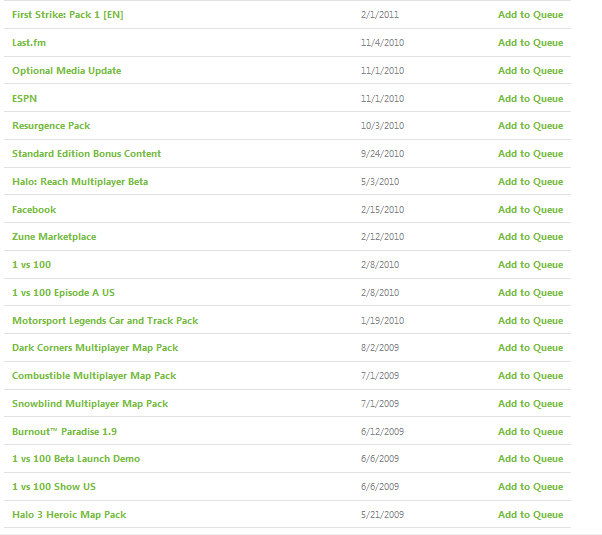
Task: Open the 1 vs 100 item
Action: tap(31, 265)
